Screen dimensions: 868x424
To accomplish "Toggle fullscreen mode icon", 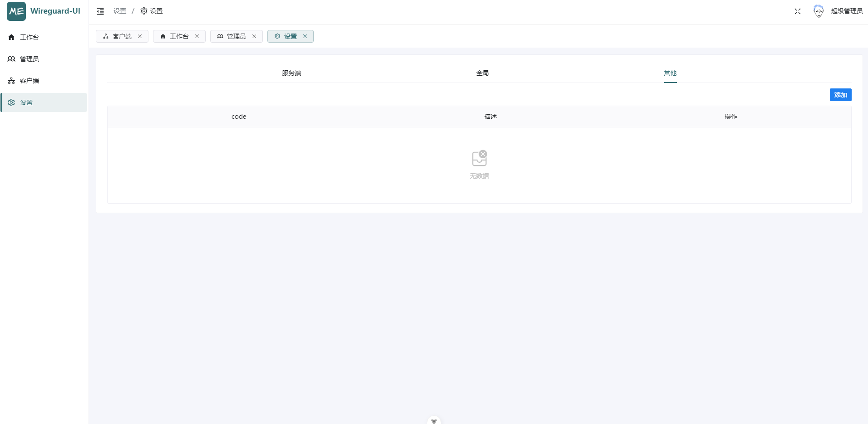I will pos(797,11).
